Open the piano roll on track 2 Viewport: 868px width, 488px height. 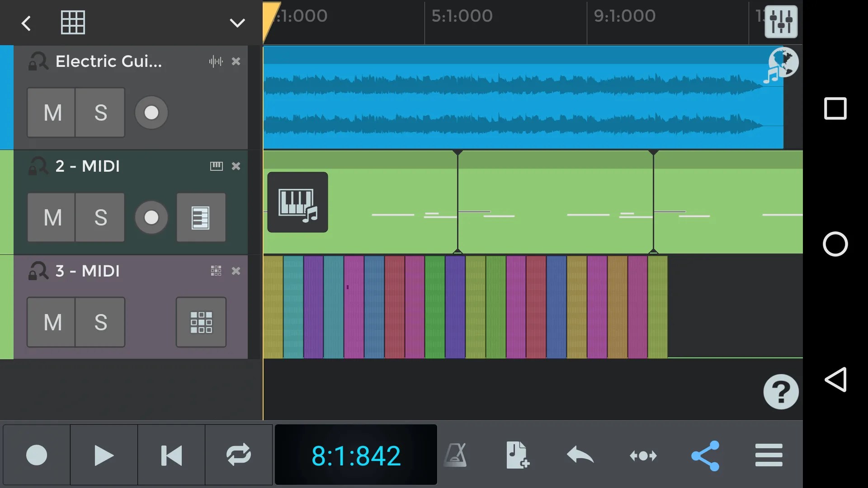[297, 202]
